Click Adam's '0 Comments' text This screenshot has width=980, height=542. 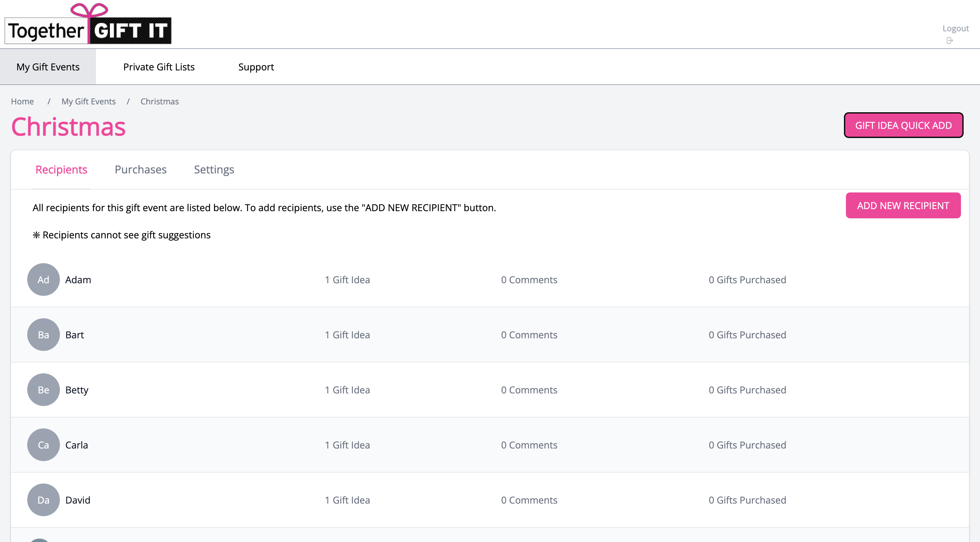coord(529,280)
